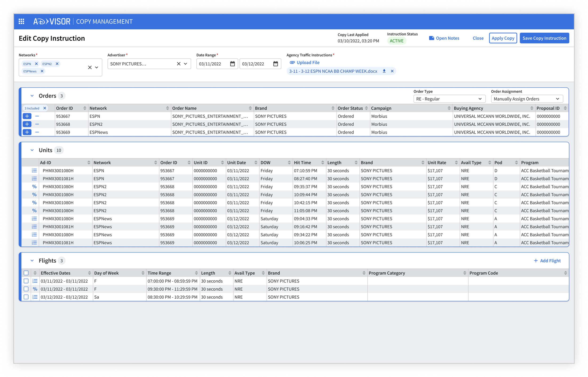Click the download icon for uploaded docx file
The height and width of the screenshot is (377, 588).
tap(384, 71)
